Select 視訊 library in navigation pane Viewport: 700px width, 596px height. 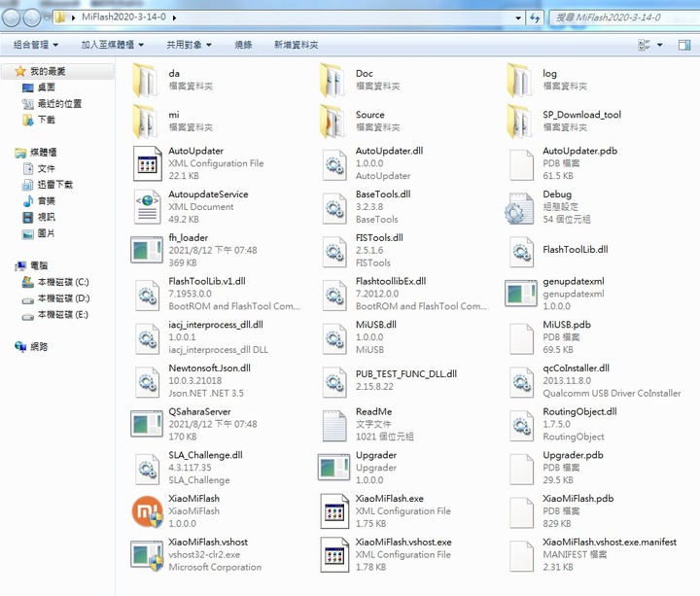[46, 217]
